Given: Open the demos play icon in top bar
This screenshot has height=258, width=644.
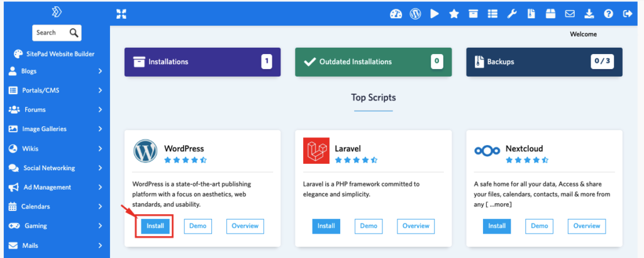Looking at the screenshot, I should [x=435, y=14].
